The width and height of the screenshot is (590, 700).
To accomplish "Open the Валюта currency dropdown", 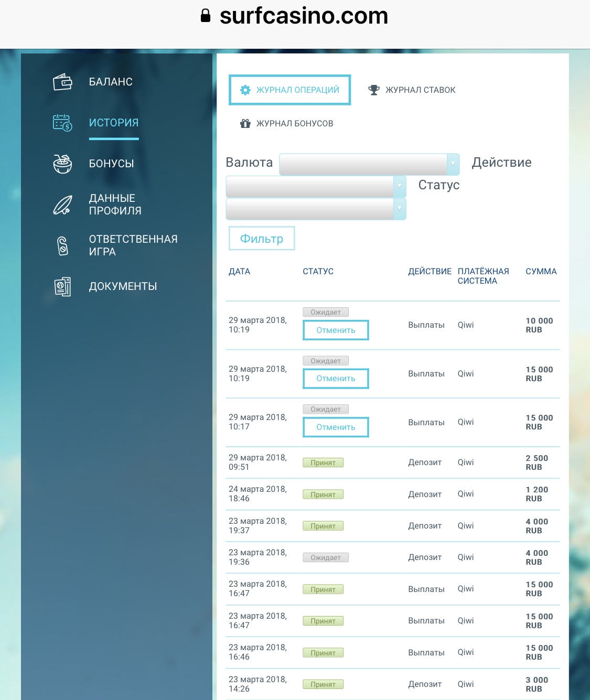I will (369, 164).
